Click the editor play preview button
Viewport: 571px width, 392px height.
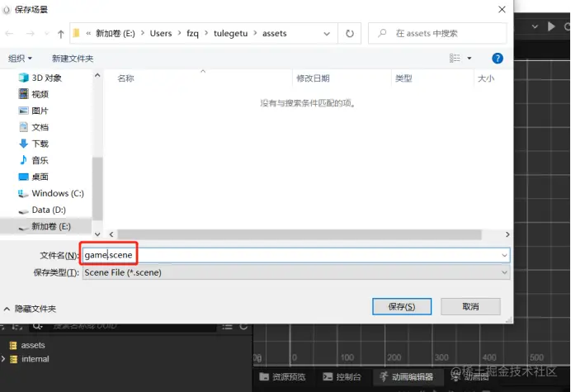(x=551, y=26)
